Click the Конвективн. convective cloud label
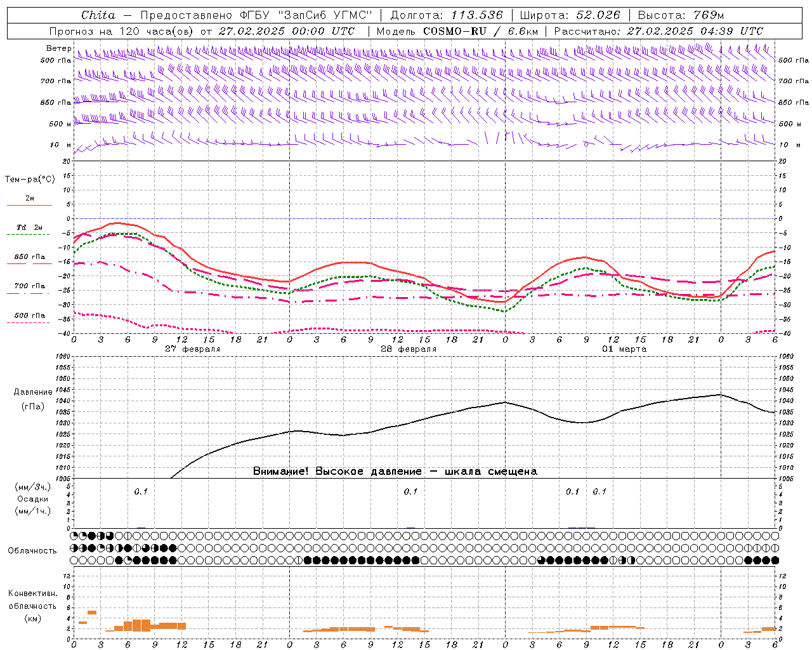The height and width of the screenshot is (650, 812). (x=32, y=594)
